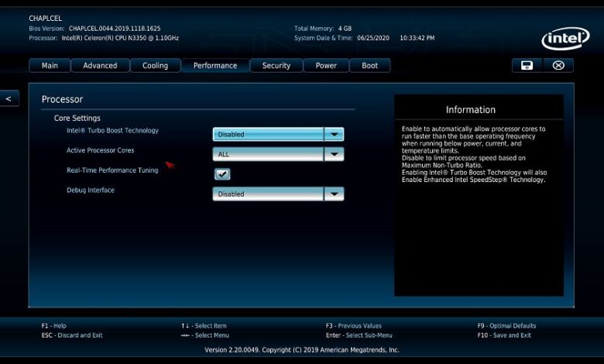The image size is (604, 364).
Task: Click the system date 06/25/2020
Action: click(373, 38)
